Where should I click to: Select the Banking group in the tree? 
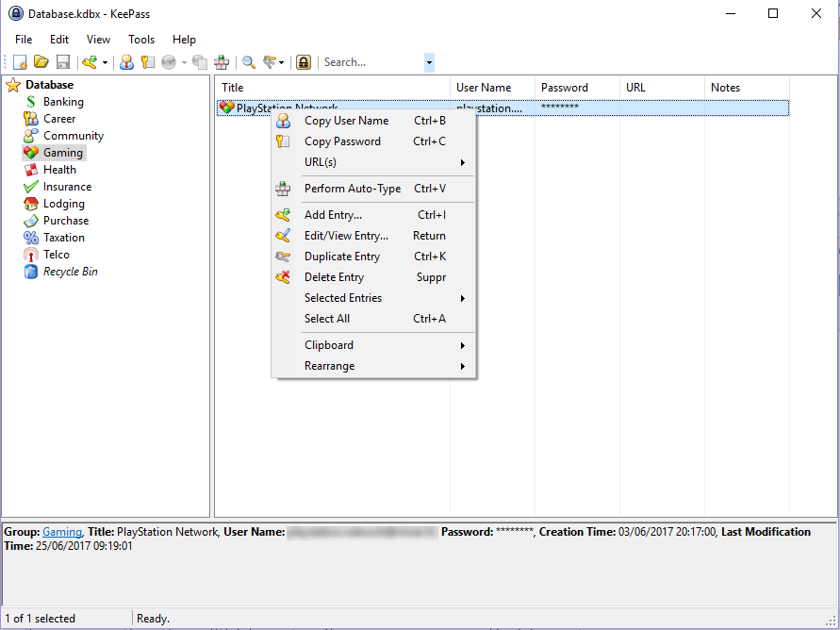[63, 102]
